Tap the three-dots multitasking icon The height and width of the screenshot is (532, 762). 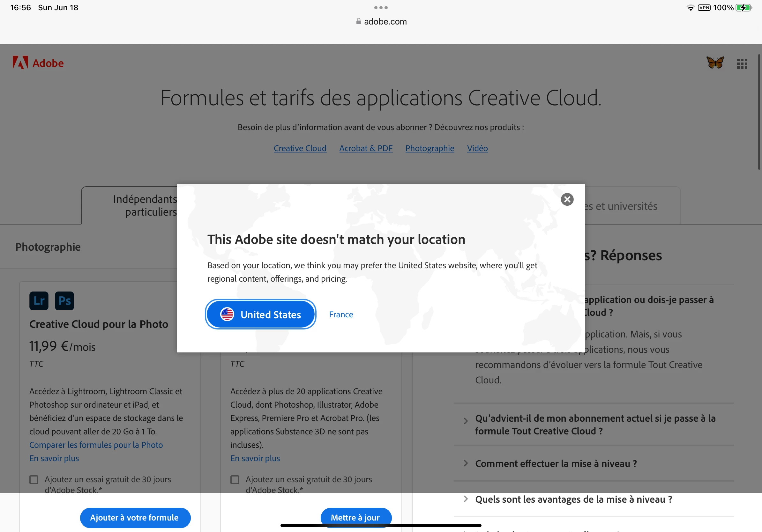[381, 8]
